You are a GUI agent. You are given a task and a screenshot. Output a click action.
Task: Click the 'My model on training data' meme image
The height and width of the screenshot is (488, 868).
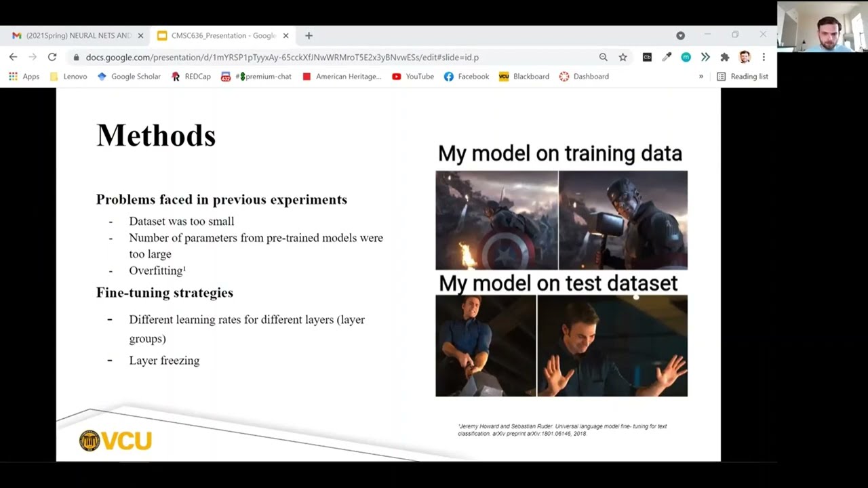pos(561,220)
